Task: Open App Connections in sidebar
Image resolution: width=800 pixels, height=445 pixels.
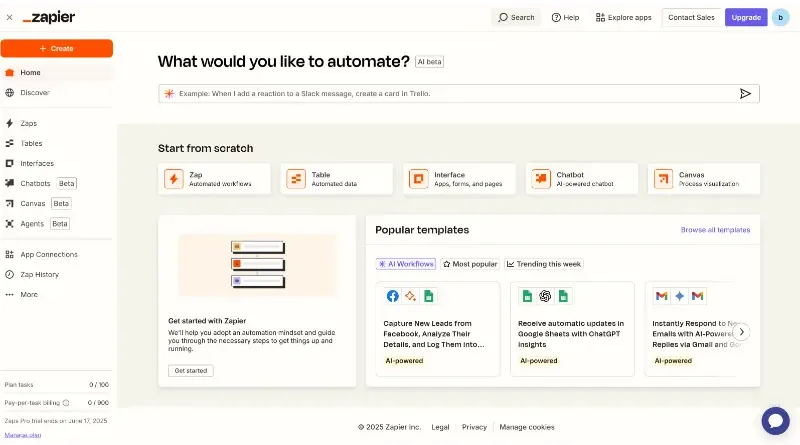Action: [x=57, y=254]
